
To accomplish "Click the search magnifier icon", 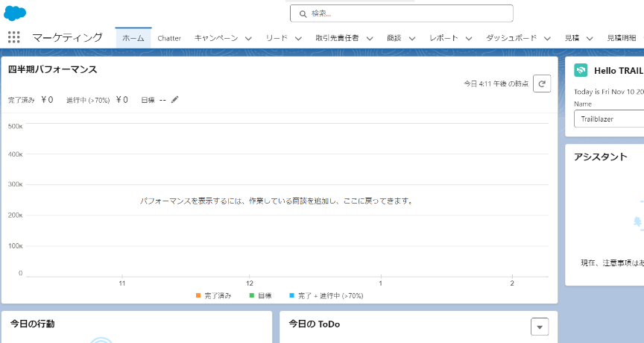I will click(x=303, y=14).
